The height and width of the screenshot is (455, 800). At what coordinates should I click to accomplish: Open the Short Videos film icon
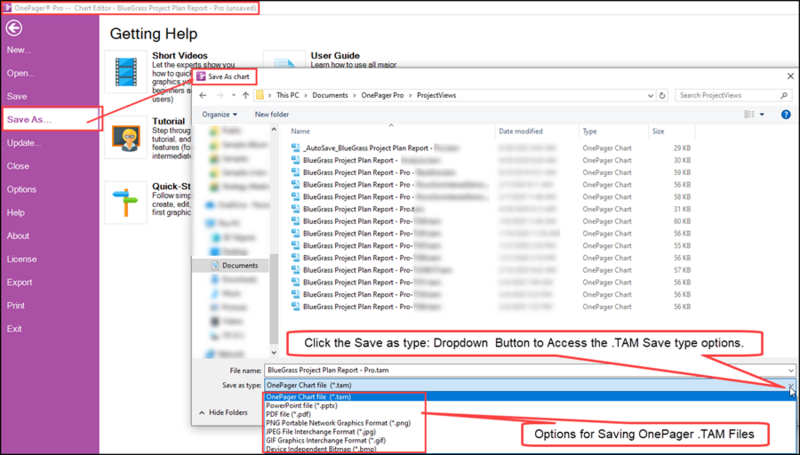[126, 71]
